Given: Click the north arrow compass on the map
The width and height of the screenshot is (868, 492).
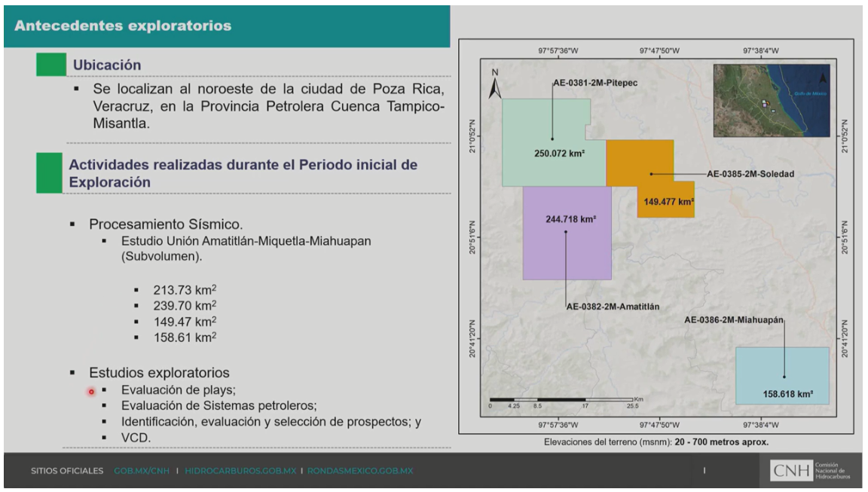Looking at the screenshot, I should pos(495,84).
